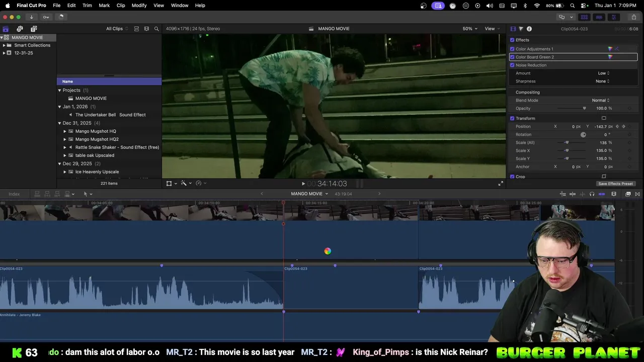Disable the Color Adjustments 1 effect

[512, 49]
